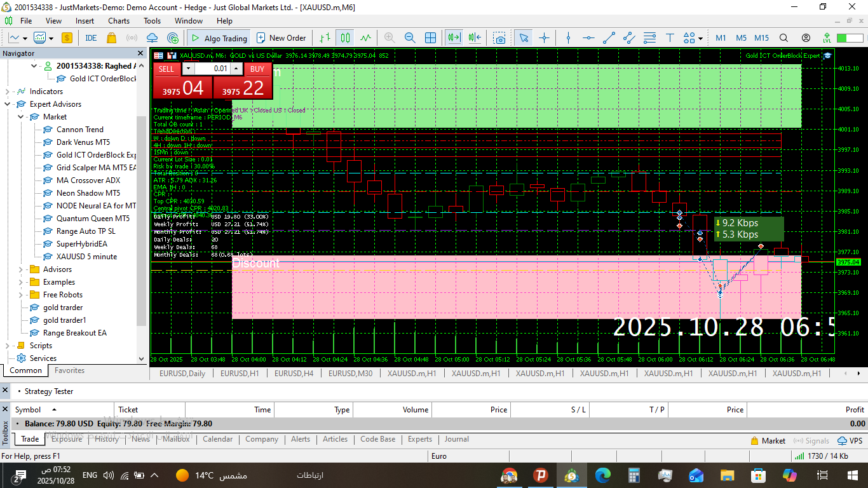
Task: Collapse the Expert Advisors tree node
Action: [x=8, y=104]
